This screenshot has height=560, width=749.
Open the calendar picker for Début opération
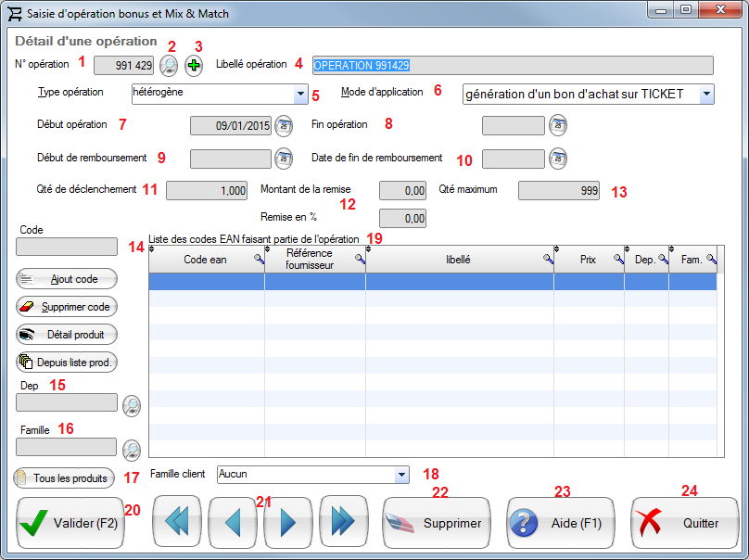[284, 126]
